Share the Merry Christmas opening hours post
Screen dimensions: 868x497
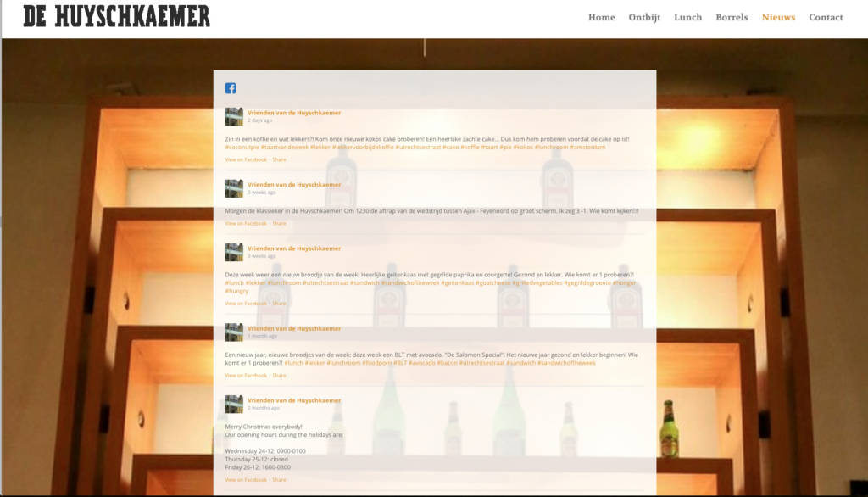pyautogui.click(x=279, y=480)
